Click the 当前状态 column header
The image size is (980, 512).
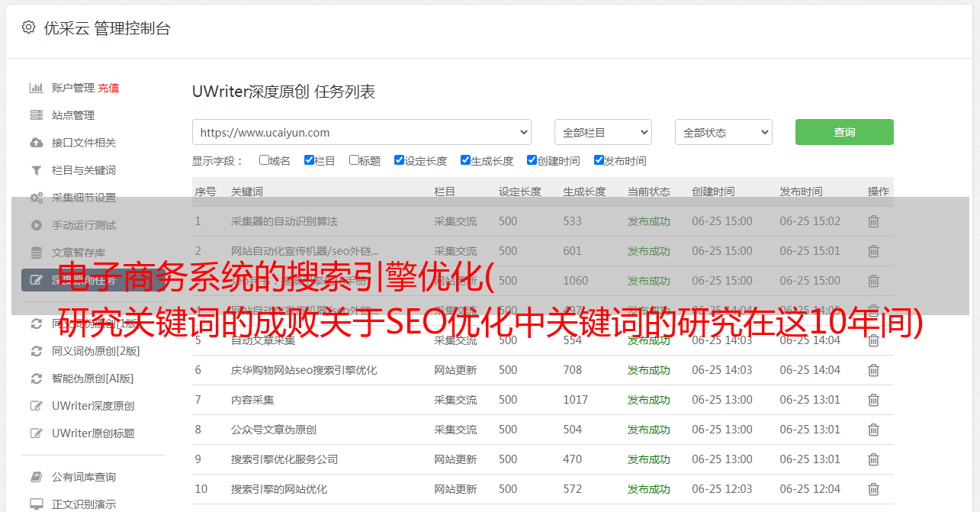coord(649,192)
